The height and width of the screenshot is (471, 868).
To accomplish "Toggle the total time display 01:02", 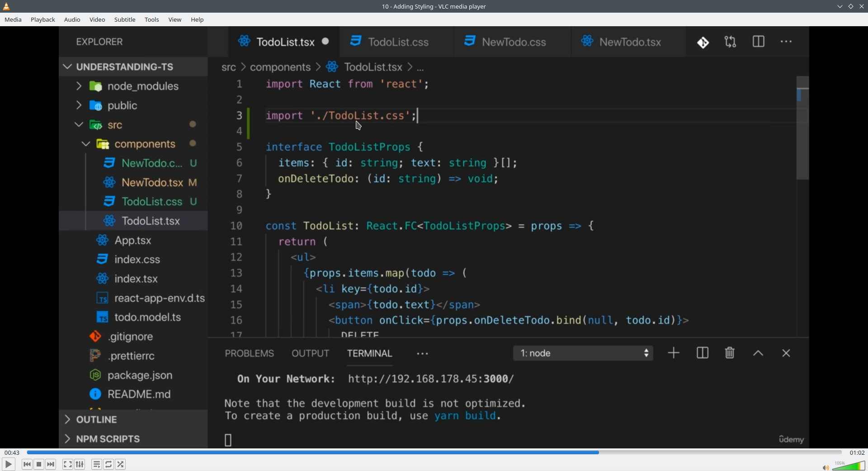I will point(857,452).
